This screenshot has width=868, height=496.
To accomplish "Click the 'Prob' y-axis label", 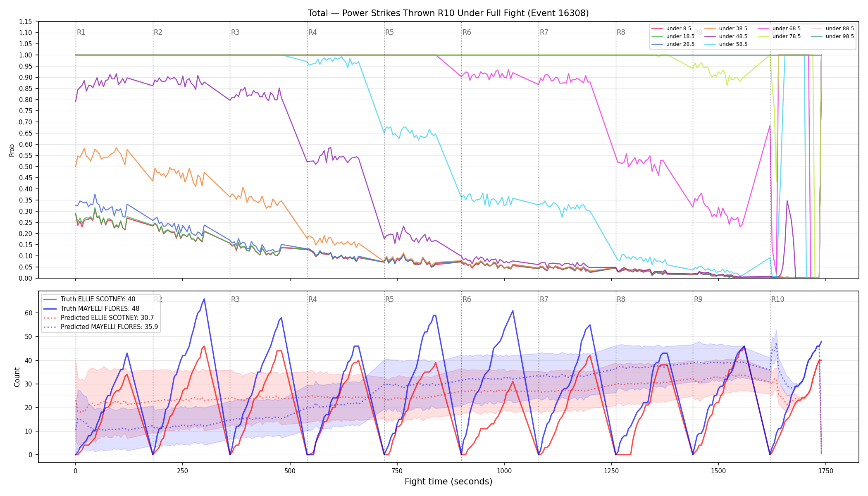I will (x=12, y=150).
